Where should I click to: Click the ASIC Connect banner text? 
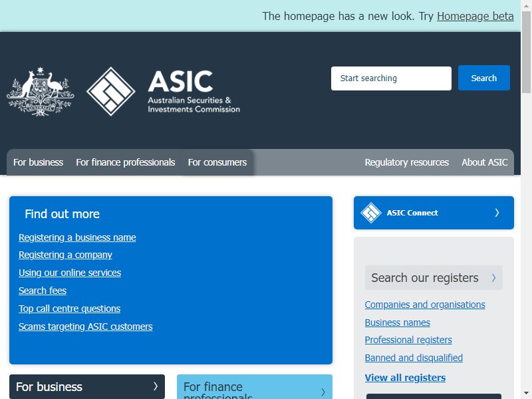[412, 213]
